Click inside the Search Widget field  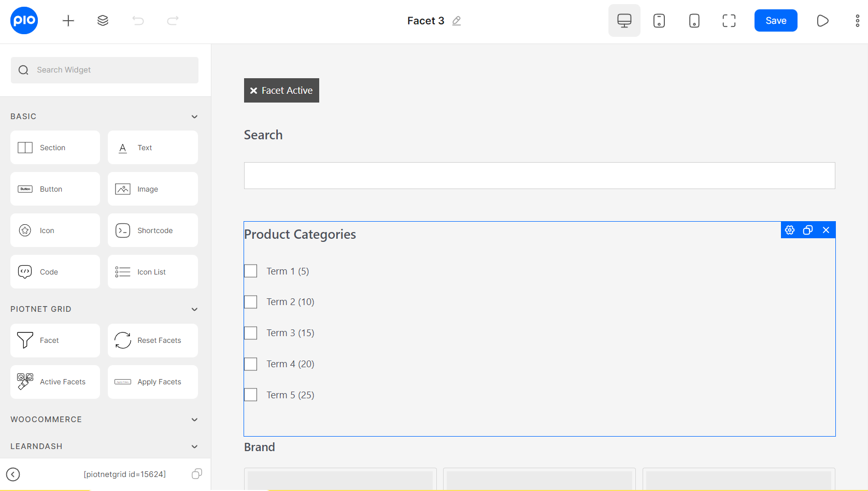(104, 69)
